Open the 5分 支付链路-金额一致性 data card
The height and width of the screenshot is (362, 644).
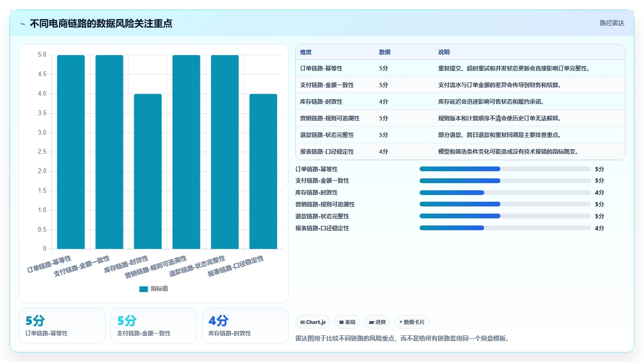154,325
